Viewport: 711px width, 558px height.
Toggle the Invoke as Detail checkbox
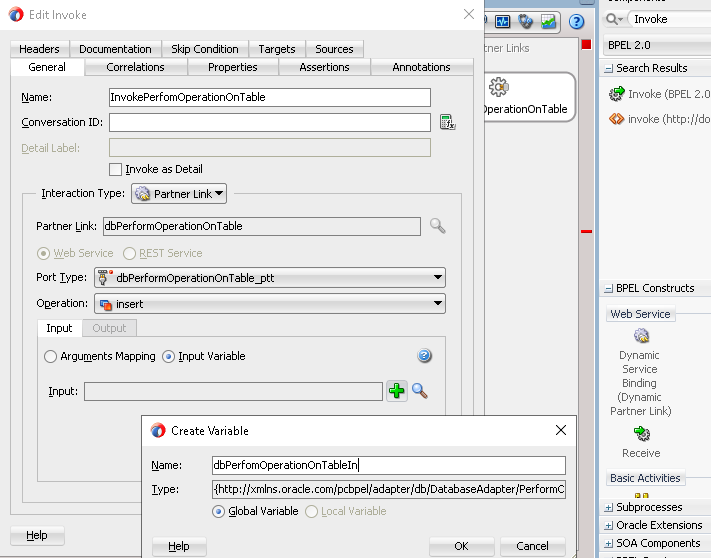116,170
